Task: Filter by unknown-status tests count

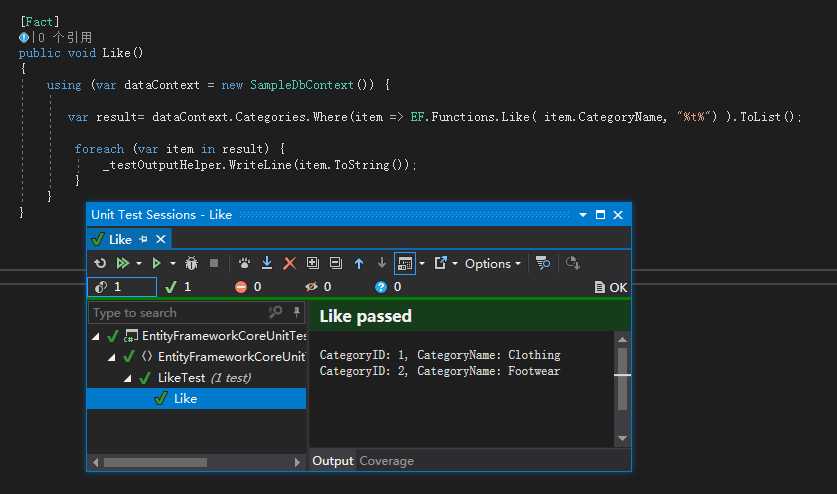Action: pos(388,287)
